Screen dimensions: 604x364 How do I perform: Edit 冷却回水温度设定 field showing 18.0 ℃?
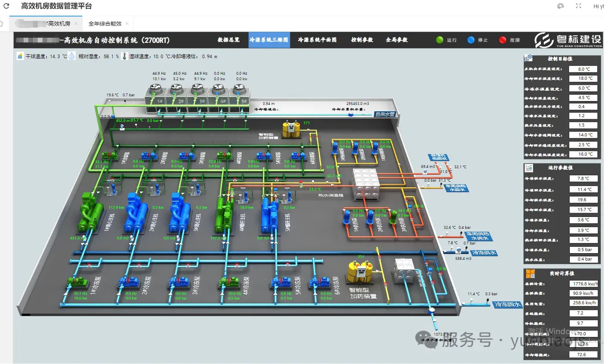(583, 79)
